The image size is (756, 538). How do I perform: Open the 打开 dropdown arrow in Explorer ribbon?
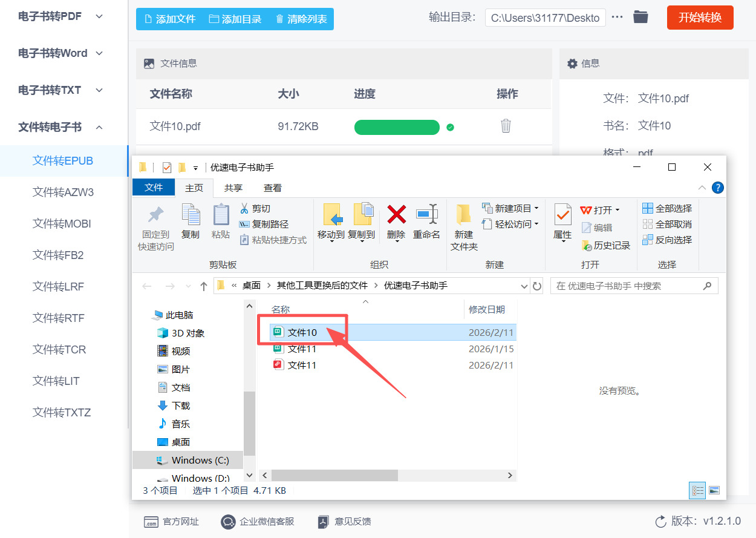pyautogui.click(x=617, y=211)
